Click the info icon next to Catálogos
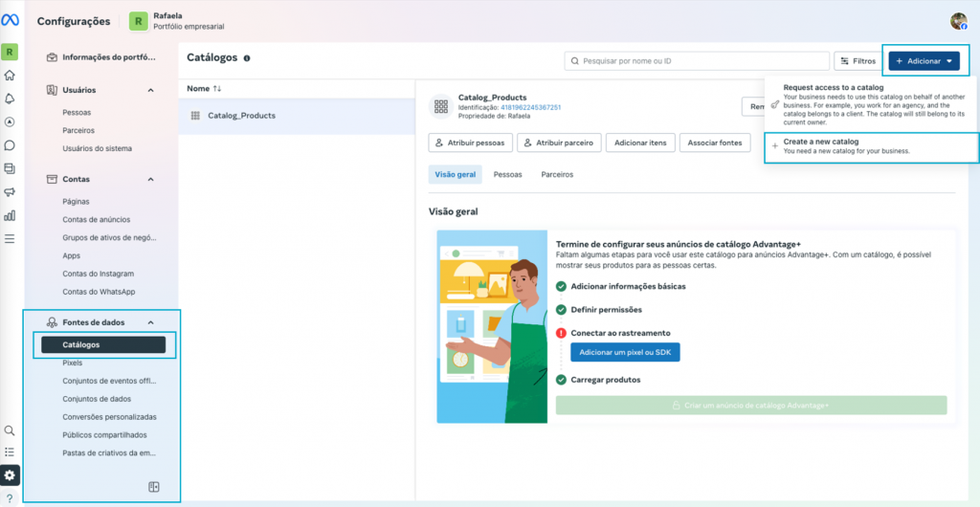This screenshot has width=980, height=507. [x=247, y=58]
